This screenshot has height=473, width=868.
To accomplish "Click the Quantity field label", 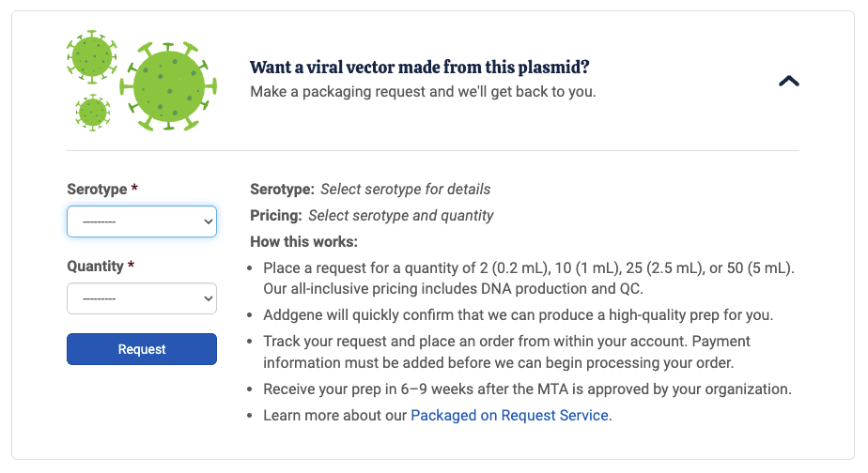I will pos(95,267).
